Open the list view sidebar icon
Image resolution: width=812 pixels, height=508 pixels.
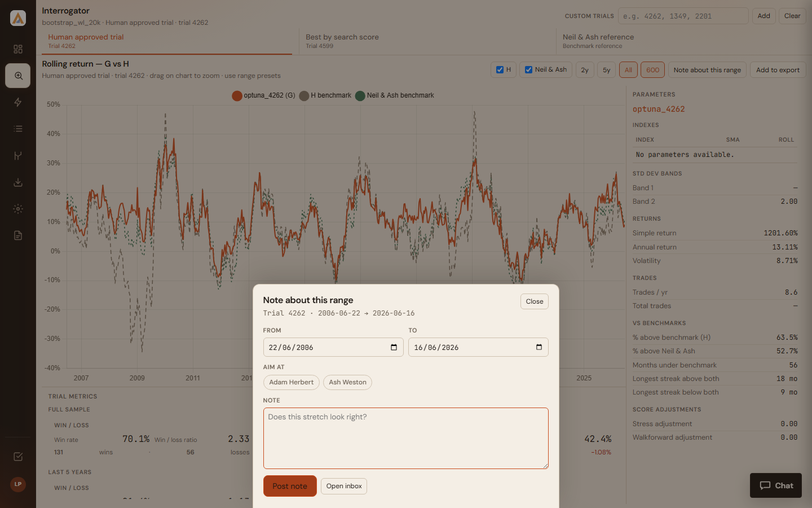click(x=18, y=129)
